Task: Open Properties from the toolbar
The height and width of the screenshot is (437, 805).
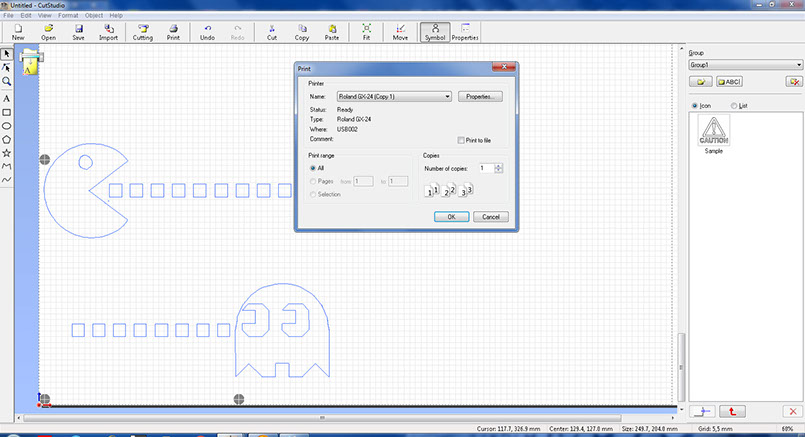Action: tap(465, 32)
